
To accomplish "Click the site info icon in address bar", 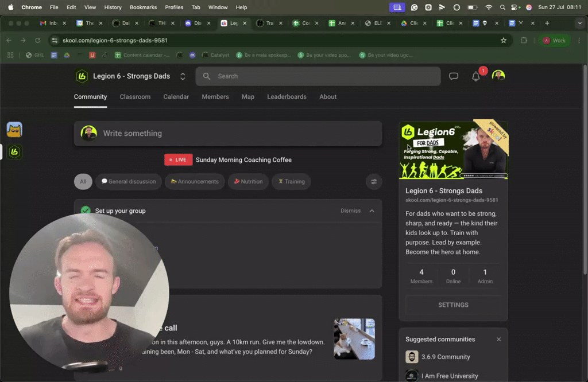I will click(x=55, y=41).
